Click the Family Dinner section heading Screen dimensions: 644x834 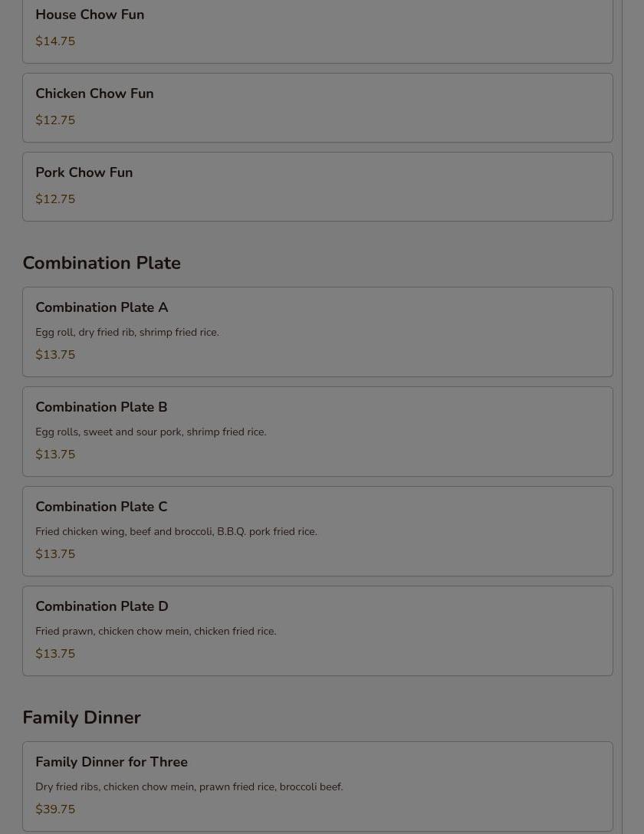click(x=82, y=717)
